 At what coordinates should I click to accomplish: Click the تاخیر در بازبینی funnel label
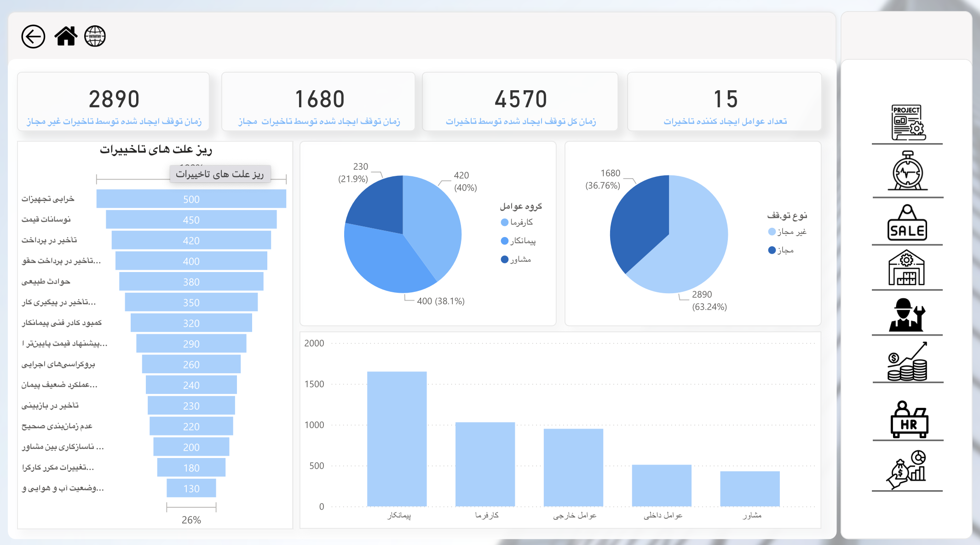[x=50, y=406]
